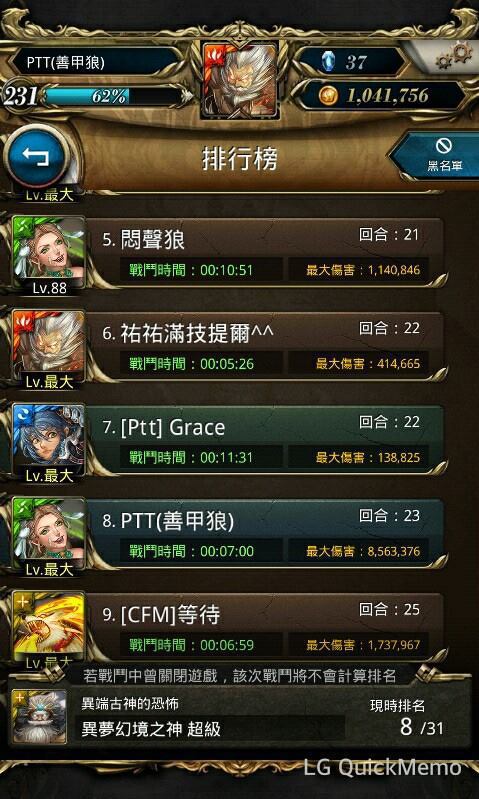Select the center leader hero portrait
The image size is (479, 799).
point(240,80)
